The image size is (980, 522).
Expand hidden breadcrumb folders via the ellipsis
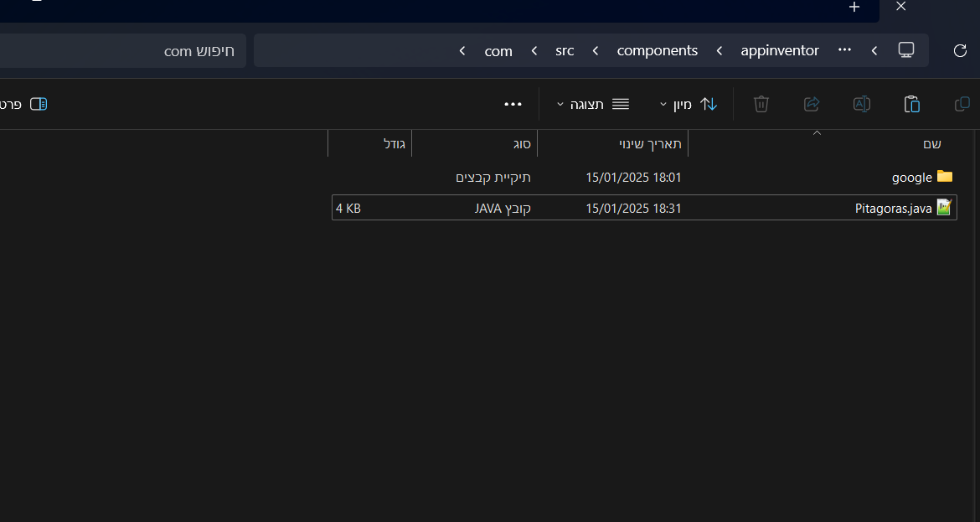844,49
